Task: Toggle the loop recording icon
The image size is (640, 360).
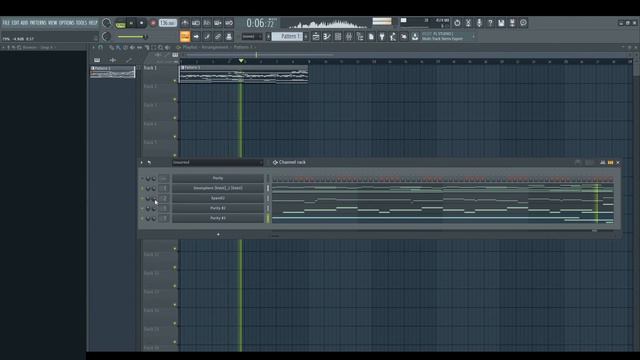Action: coord(229,23)
